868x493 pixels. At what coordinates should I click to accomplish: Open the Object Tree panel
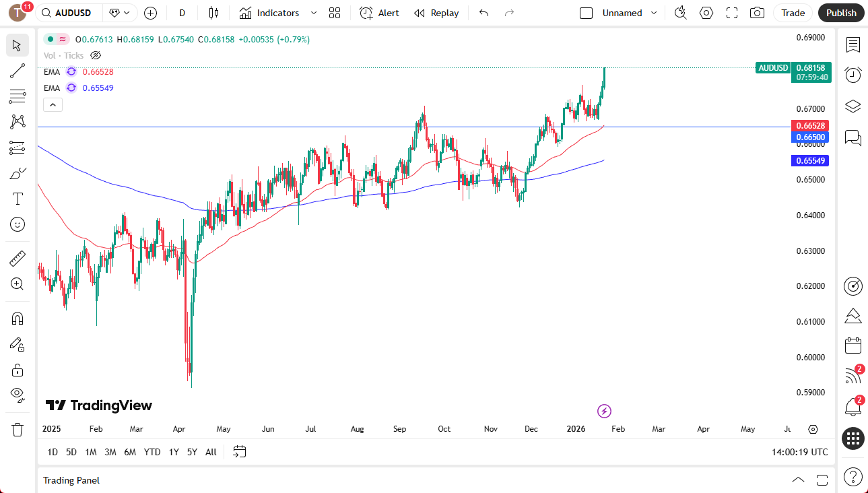click(853, 106)
